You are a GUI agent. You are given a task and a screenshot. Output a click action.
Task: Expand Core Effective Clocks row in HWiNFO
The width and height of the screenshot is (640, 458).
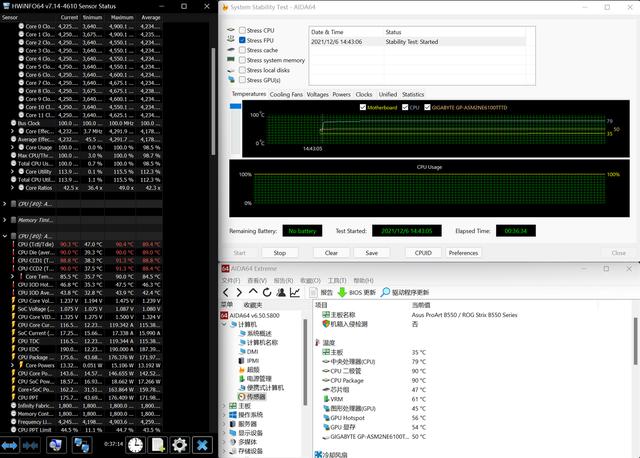(12, 131)
